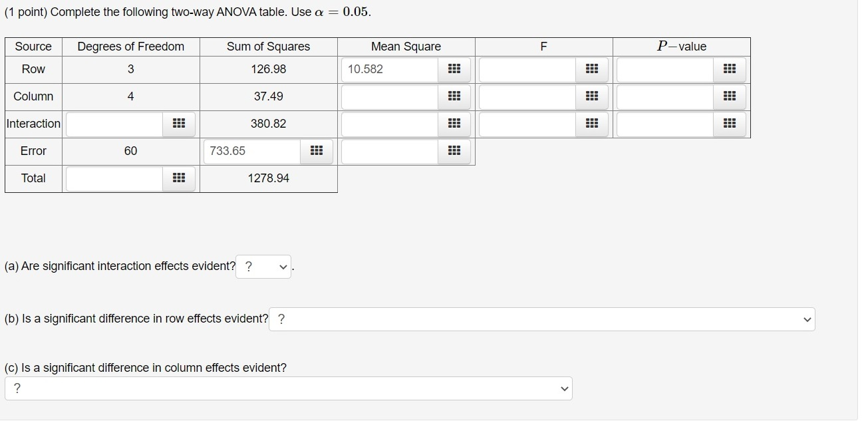Viewport: 868px width, 425px height.
Task: Open the equation editor for Interaction Mean Square
Action: 454,124
